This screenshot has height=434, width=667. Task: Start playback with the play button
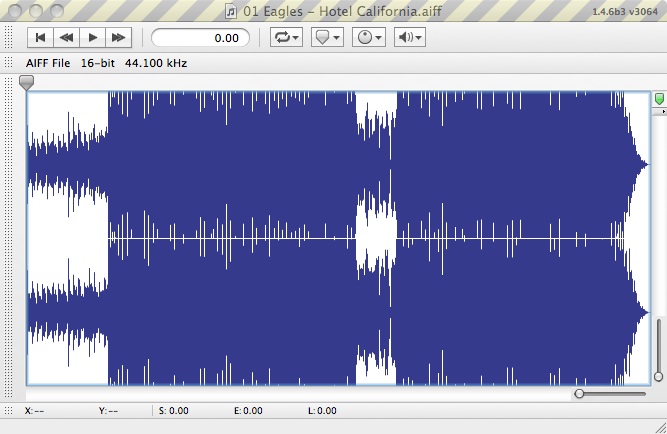pyautogui.click(x=92, y=37)
